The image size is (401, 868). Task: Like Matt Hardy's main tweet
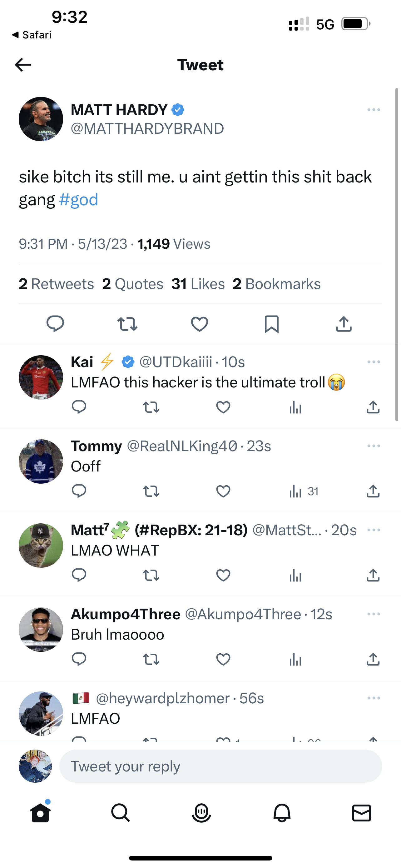pos(199,324)
